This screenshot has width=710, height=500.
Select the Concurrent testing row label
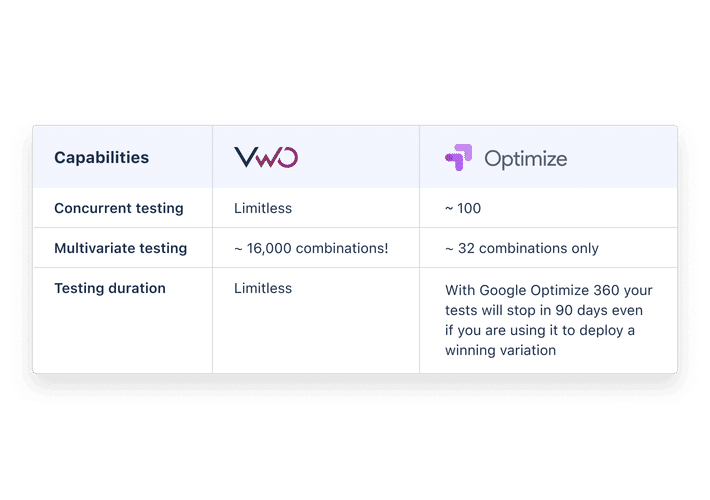pos(119,208)
